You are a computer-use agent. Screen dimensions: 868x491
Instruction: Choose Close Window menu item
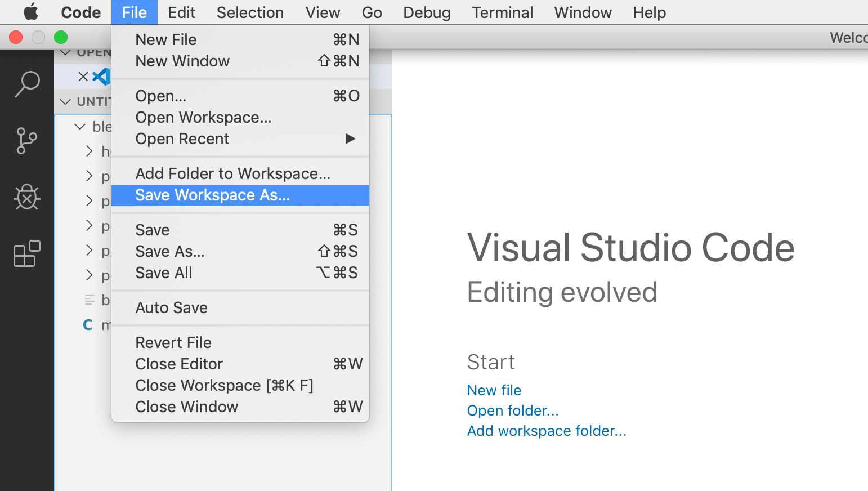(x=240, y=407)
